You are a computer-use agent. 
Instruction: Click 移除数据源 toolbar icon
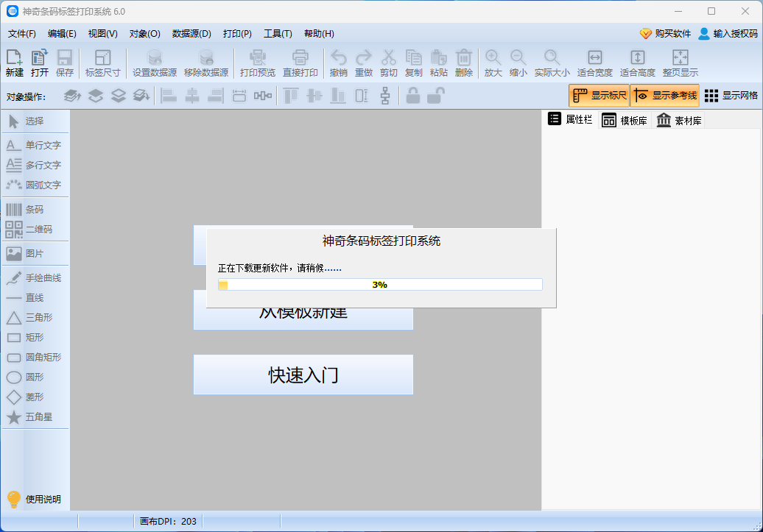pyautogui.click(x=206, y=63)
